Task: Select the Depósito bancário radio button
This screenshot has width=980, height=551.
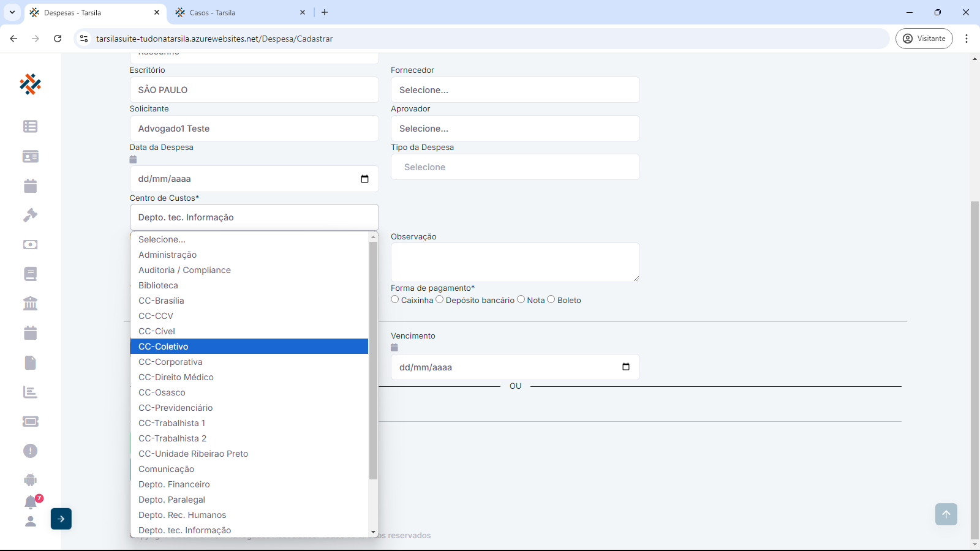Action: tap(439, 299)
